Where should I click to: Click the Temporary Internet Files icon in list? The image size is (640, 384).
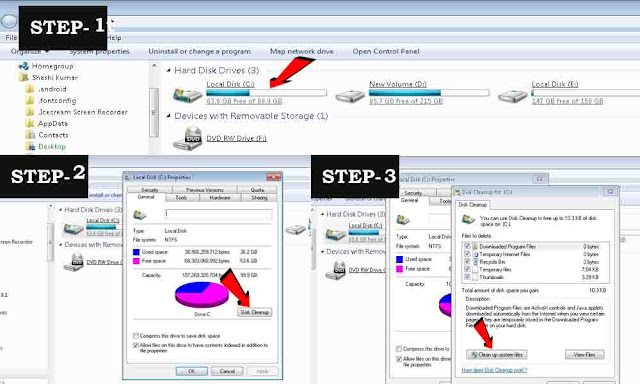pos(475,254)
